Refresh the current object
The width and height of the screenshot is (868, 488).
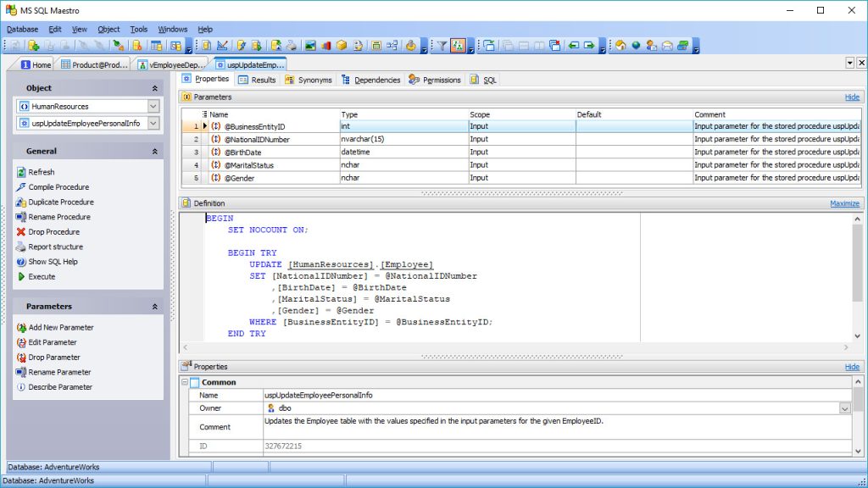click(43, 172)
